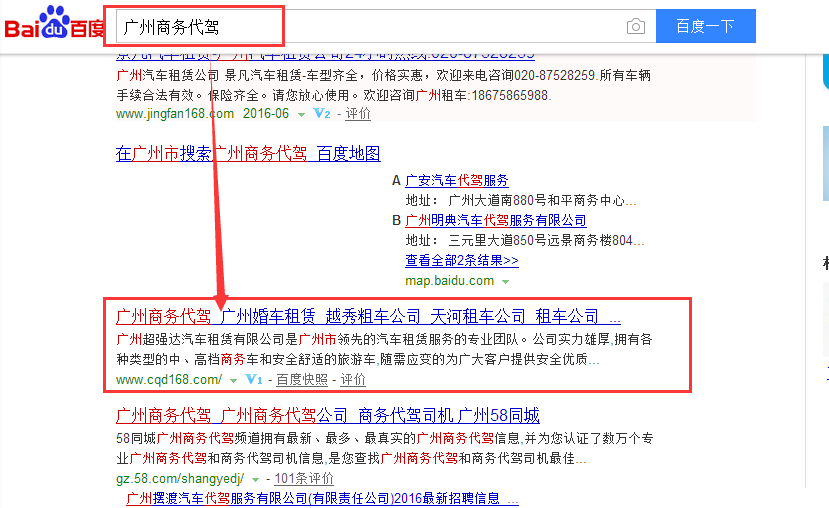
Task: Open the 101条评价 link
Action: pos(304,478)
